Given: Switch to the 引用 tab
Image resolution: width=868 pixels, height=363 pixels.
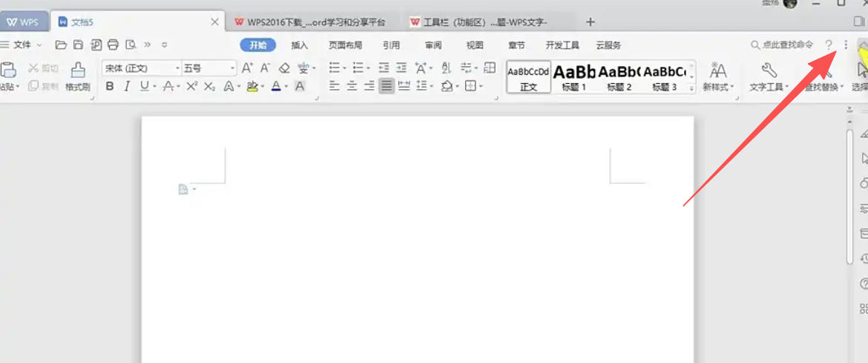Looking at the screenshot, I should (392, 45).
